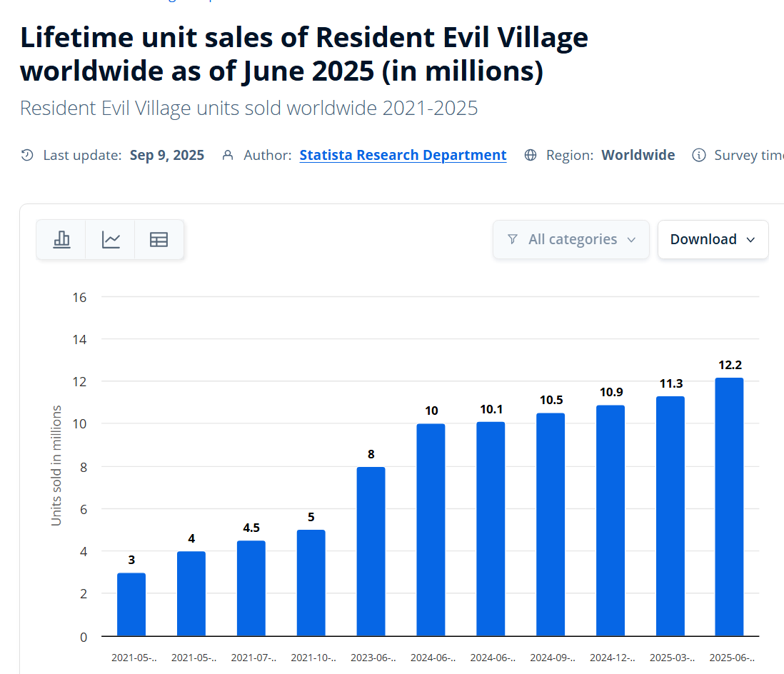
Task: Select the bar labeled 3
Action: coord(131,605)
